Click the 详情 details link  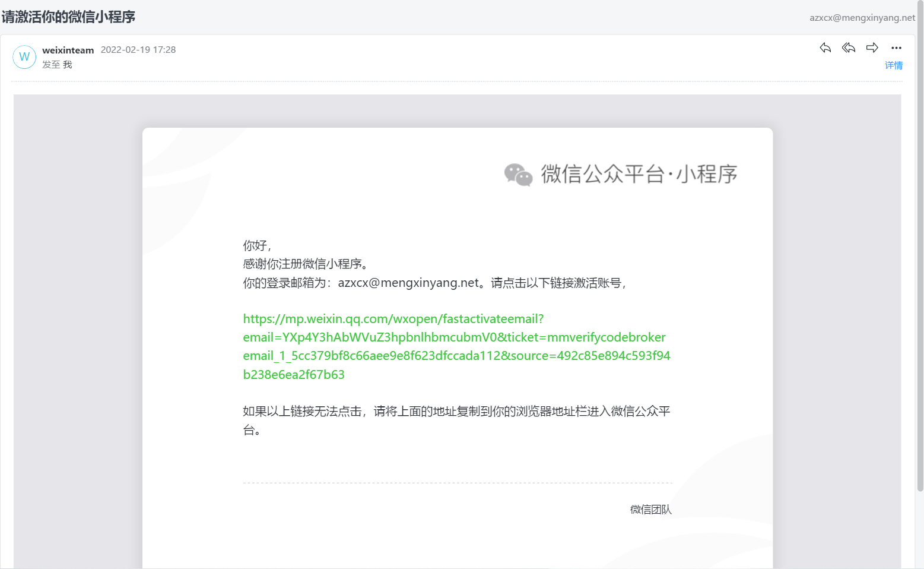pyautogui.click(x=894, y=65)
